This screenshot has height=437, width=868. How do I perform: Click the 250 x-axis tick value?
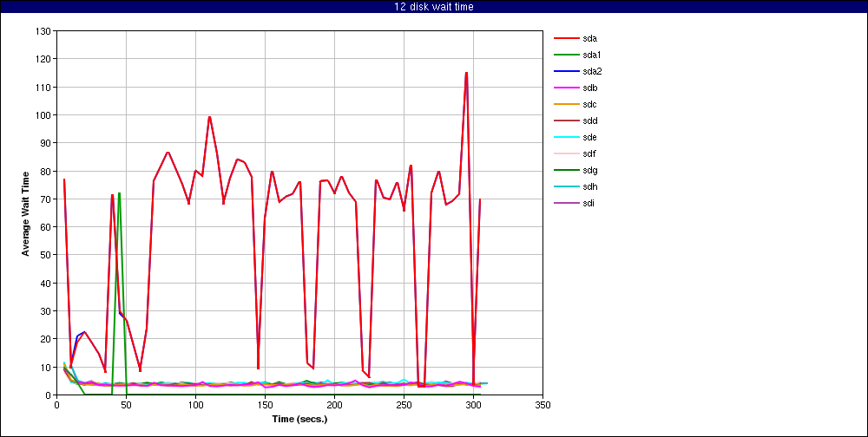(x=404, y=405)
